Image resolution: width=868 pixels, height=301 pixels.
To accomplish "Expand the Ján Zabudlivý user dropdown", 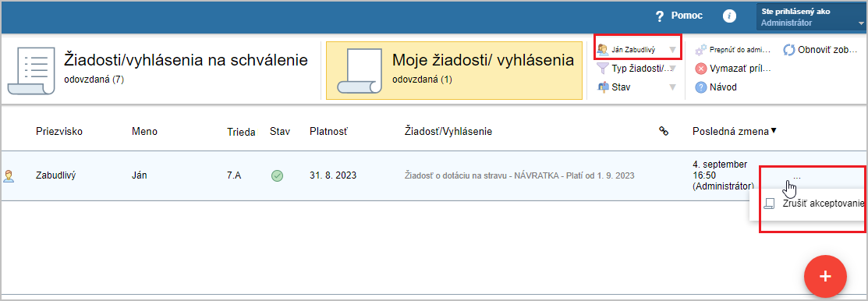I will pyautogui.click(x=638, y=50).
